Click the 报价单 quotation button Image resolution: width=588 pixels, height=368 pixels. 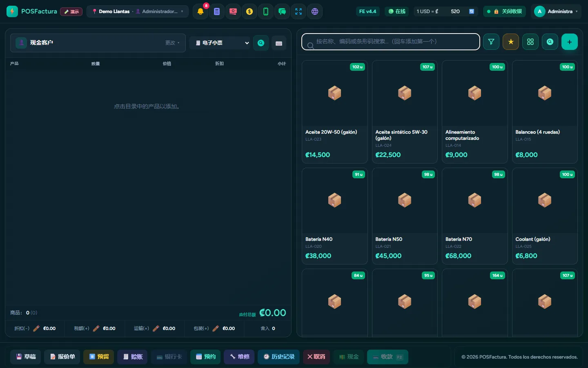[62, 357]
